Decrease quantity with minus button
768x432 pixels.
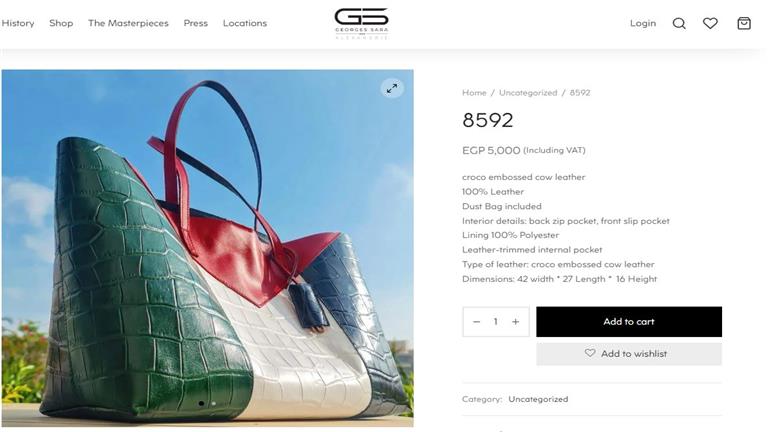click(x=477, y=322)
